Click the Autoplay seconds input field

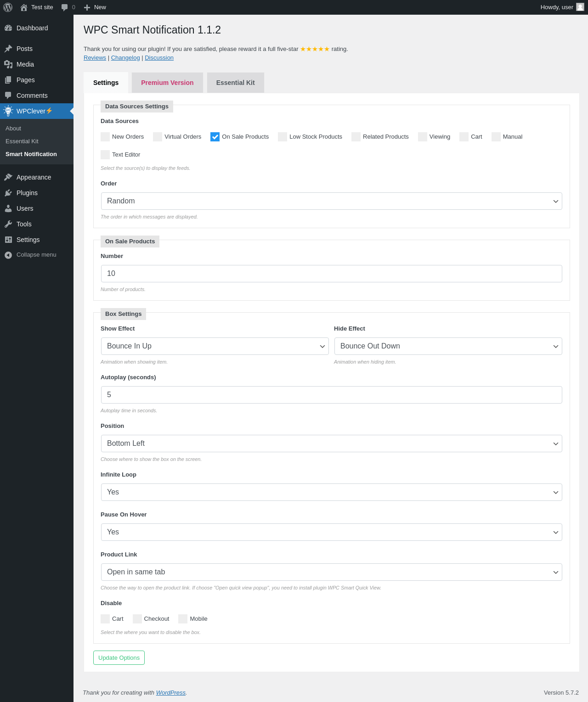point(332,395)
